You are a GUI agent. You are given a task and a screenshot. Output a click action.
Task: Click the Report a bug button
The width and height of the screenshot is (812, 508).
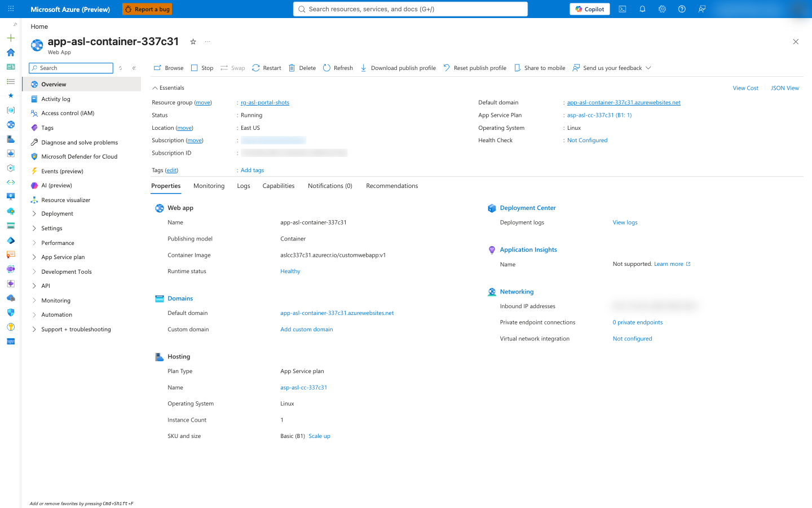pyautogui.click(x=147, y=9)
